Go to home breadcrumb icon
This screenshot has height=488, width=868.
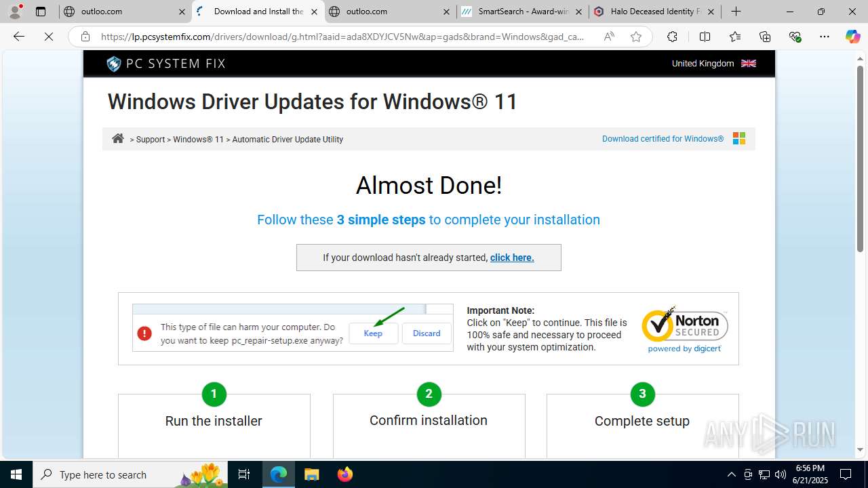tap(118, 138)
